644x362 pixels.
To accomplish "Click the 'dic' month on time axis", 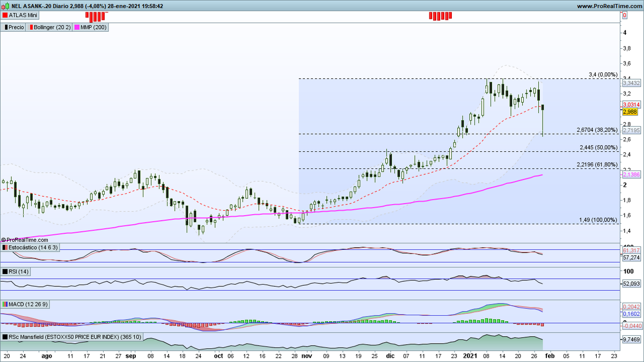I will coord(390,356).
